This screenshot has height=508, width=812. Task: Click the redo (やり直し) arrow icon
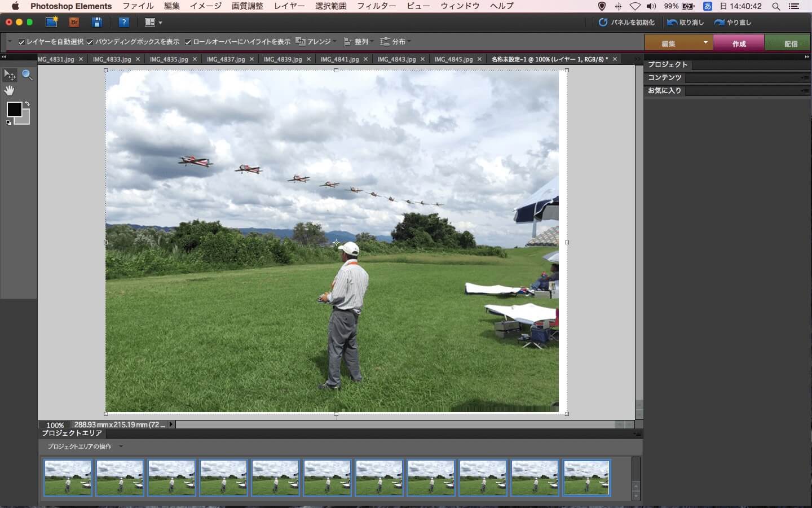click(x=719, y=23)
